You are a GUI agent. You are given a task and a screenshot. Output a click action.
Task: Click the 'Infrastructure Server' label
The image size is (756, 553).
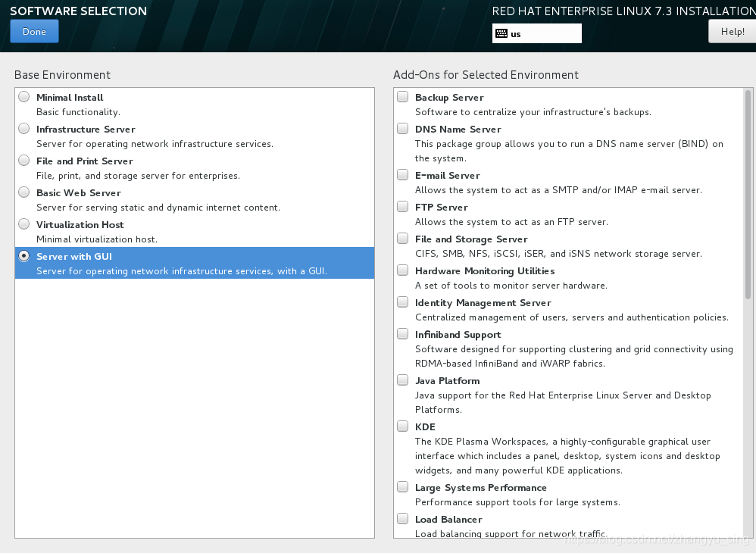pyautogui.click(x=86, y=130)
